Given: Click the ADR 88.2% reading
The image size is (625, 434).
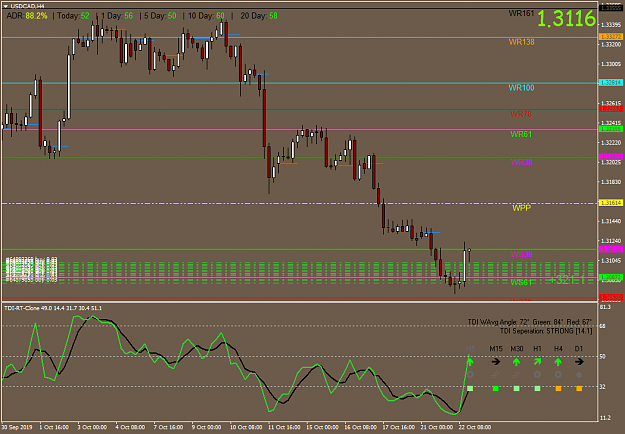Looking at the screenshot, I should tap(27, 16).
